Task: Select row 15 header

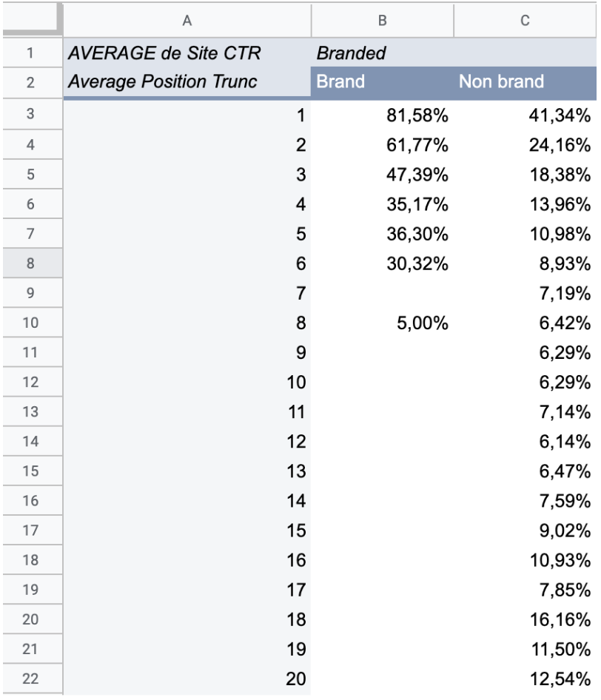Action: (32, 471)
